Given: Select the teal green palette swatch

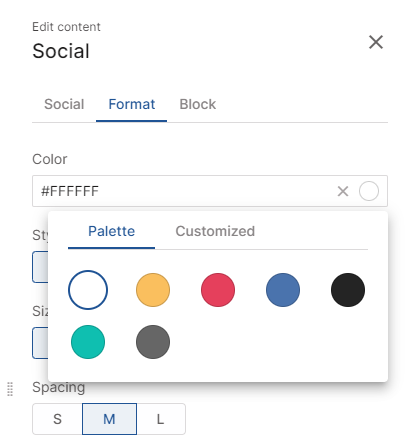Looking at the screenshot, I should pyautogui.click(x=88, y=342).
